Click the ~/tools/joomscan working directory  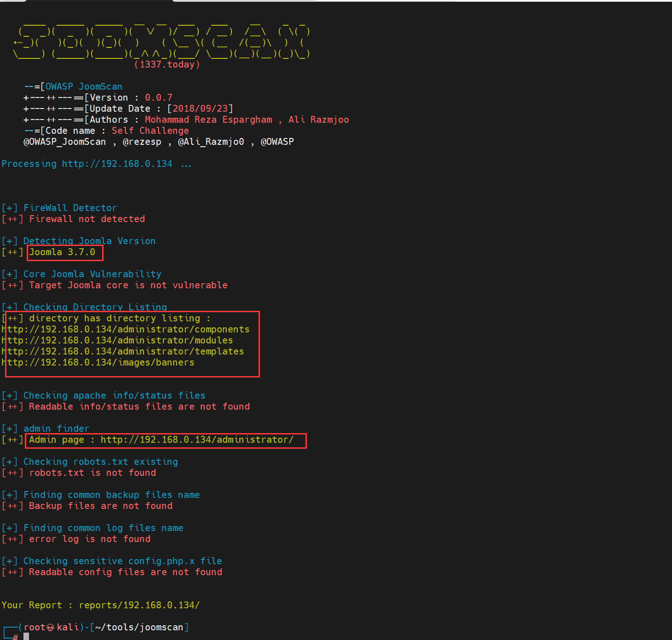point(139,627)
